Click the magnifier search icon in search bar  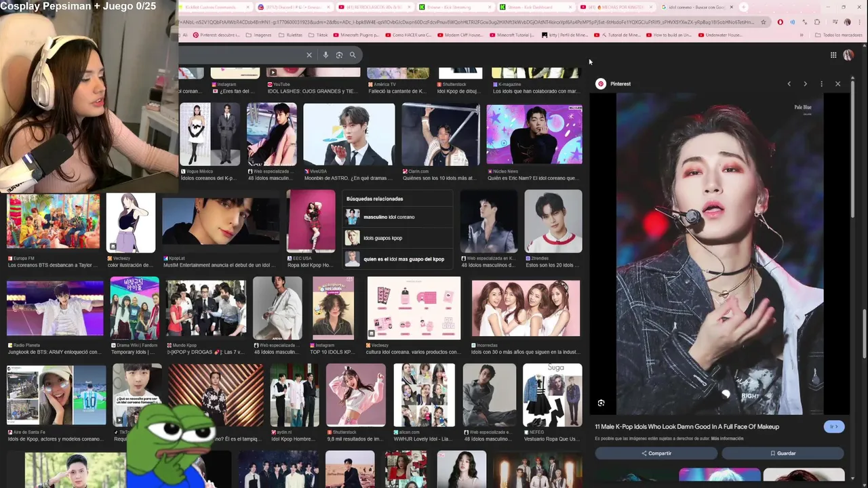click(x=353, y=55)
